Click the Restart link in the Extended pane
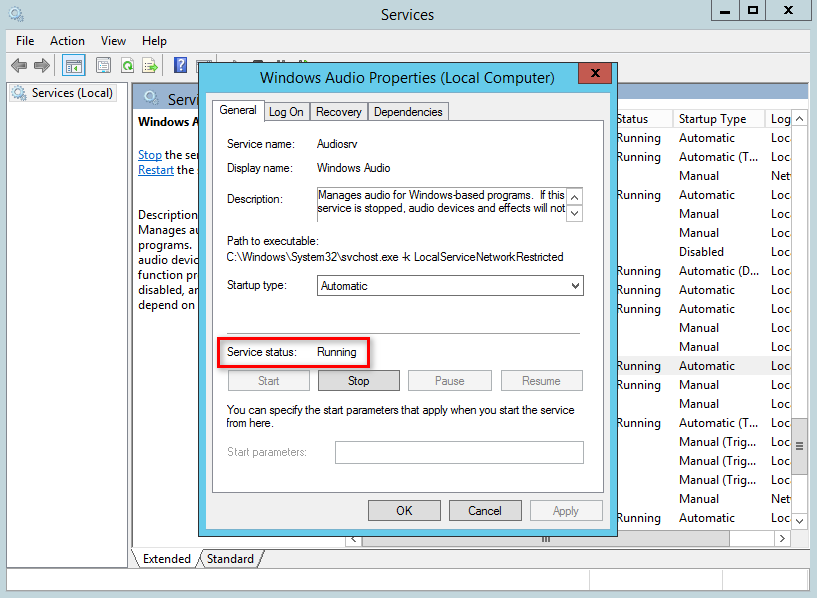 tap(156, 170)
